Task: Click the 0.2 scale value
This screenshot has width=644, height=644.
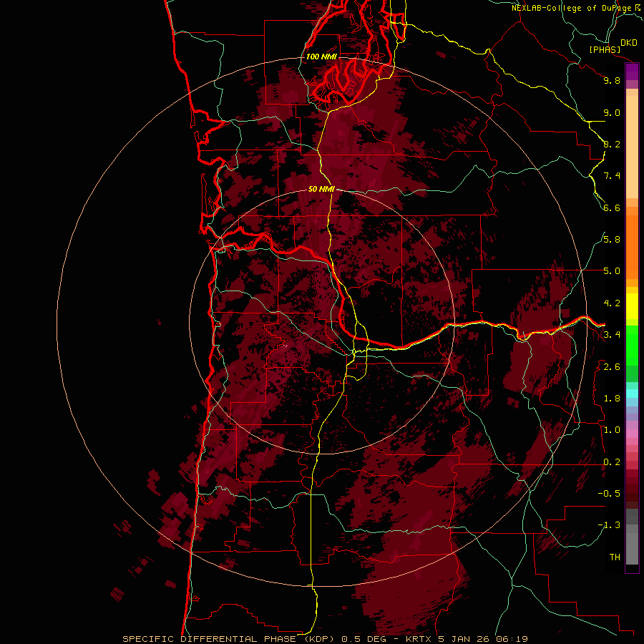Action: (612, 462)
